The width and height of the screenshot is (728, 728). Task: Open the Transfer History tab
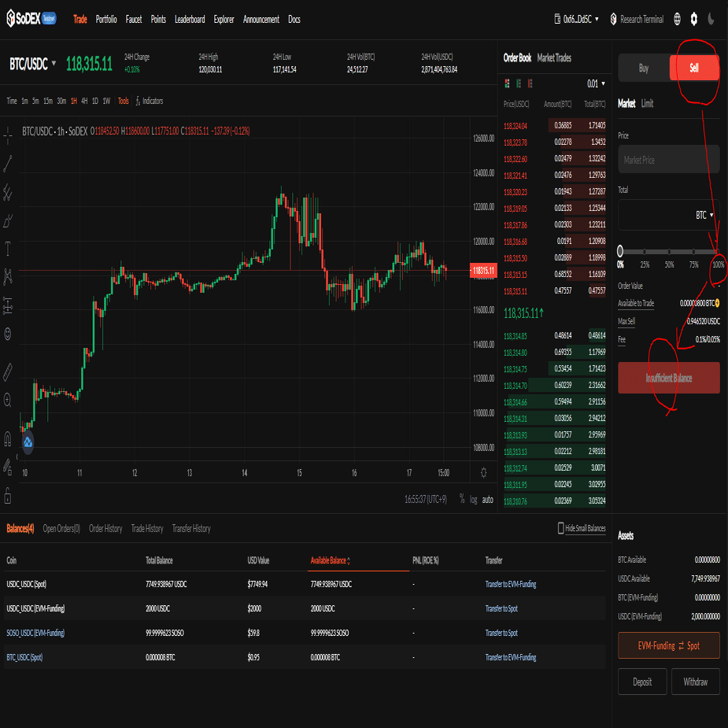[x=191, y=528]
